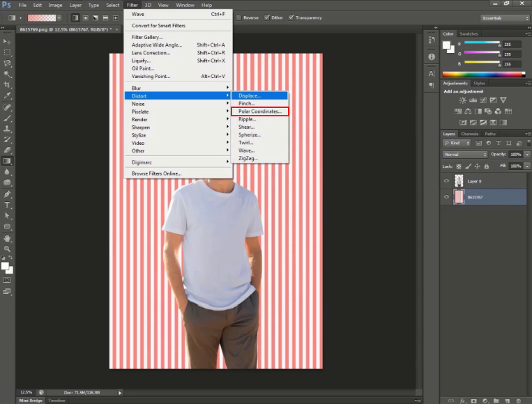The height and width of the screenshot is (404, 532).
Task: Select the Gradient tool in toolbox
Action: coord(7,161)
